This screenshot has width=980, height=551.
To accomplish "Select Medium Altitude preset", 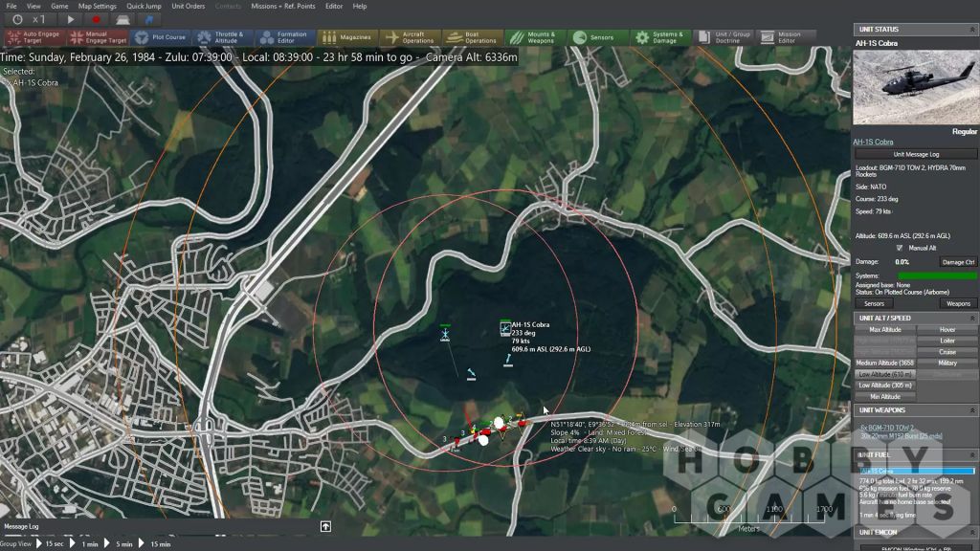I will (x=885, y=363).
